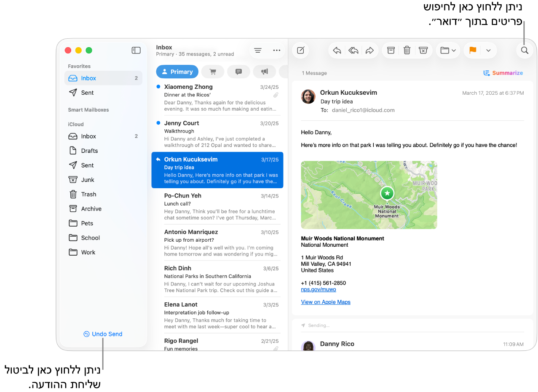Click the Favorites section header
This screenshot has width=538, height=392.
tap(79, 66)
